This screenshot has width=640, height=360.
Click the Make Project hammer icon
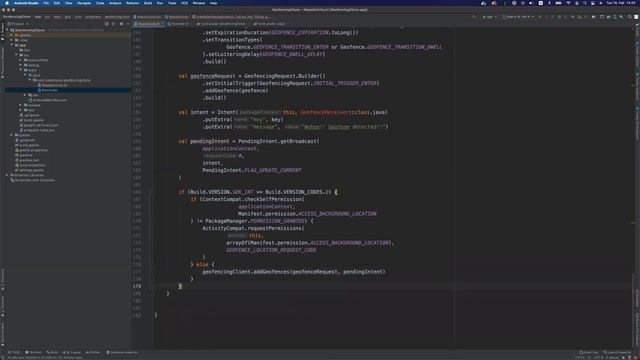[474, 17]
